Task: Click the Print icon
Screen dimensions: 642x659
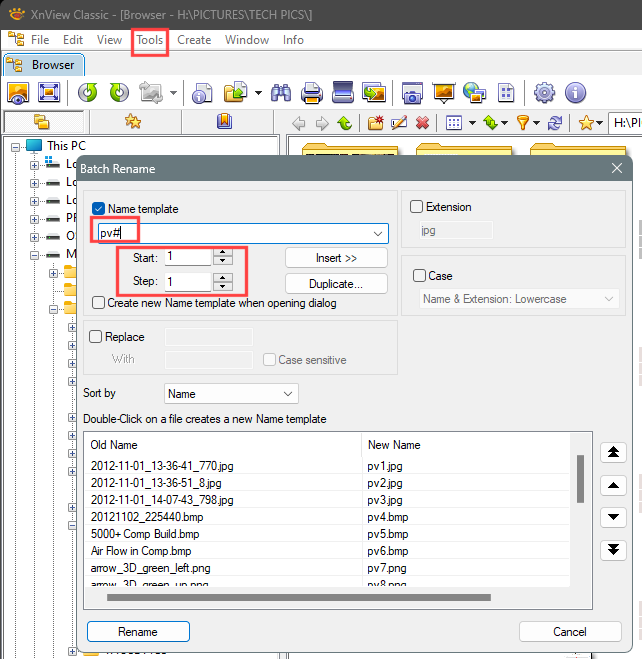Action: pos(312,93)
